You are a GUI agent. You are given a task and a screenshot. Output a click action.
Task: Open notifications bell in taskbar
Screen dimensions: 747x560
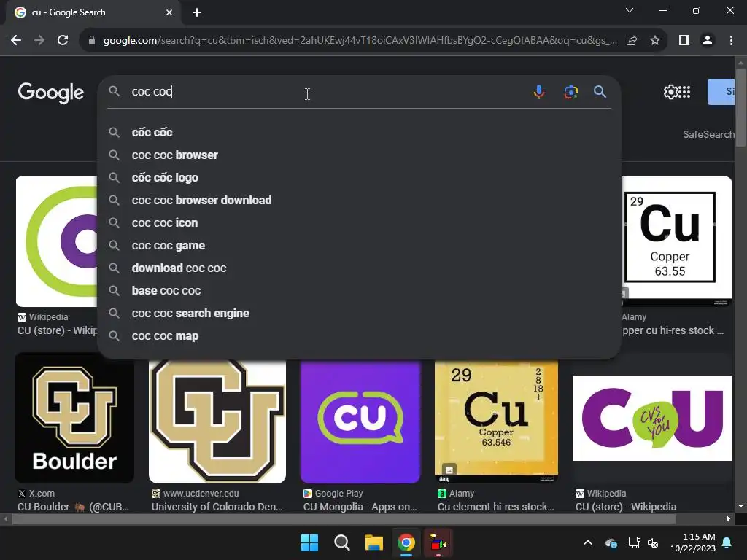tap(727, 542)
